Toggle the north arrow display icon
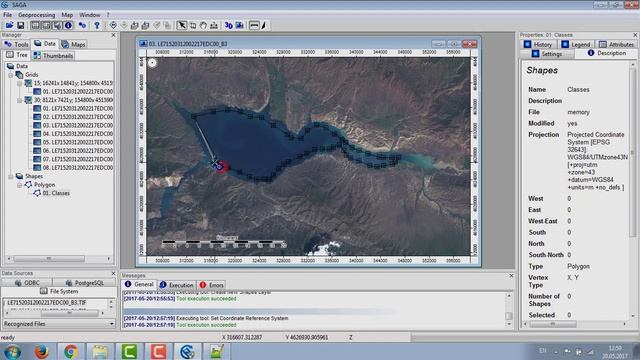The width and height of the screenshot is (640, 360). pos(264,25)
